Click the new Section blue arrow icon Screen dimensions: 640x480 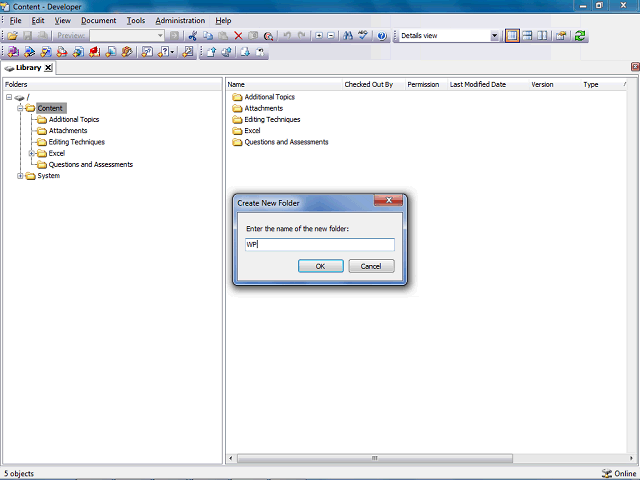click(x=29, y=52)
